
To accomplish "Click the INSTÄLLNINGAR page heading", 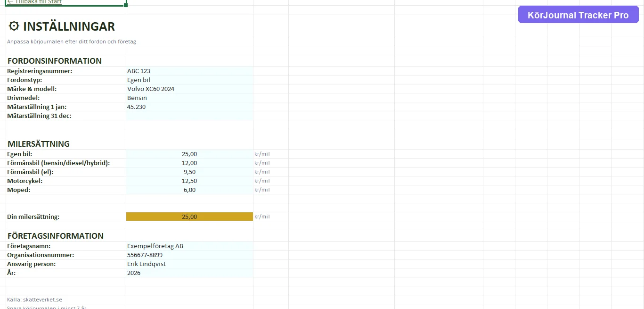I will [69, 26].
